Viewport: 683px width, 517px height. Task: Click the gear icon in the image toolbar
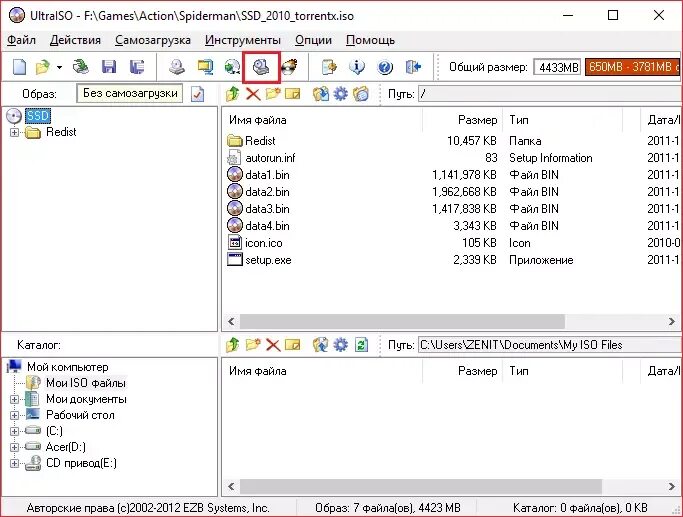pos(341,94)
